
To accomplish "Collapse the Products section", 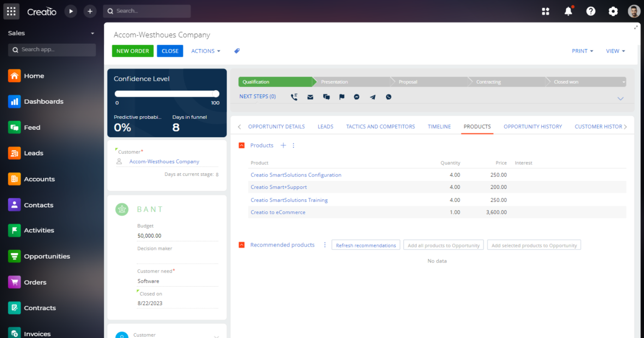I will pyautogui.click(x=242, y=146).
